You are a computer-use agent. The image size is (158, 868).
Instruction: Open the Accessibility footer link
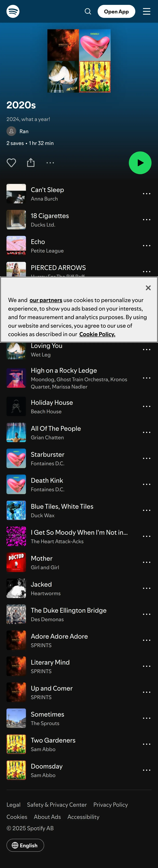(83, 817)
